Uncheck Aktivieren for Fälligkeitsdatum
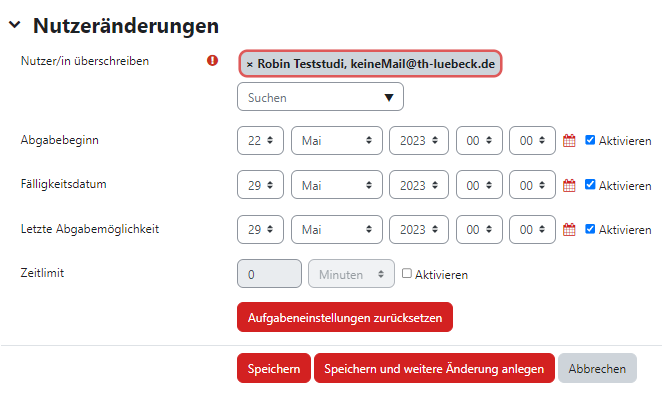Viewport: 662px width, 395px height. click(x=590, y=184)
